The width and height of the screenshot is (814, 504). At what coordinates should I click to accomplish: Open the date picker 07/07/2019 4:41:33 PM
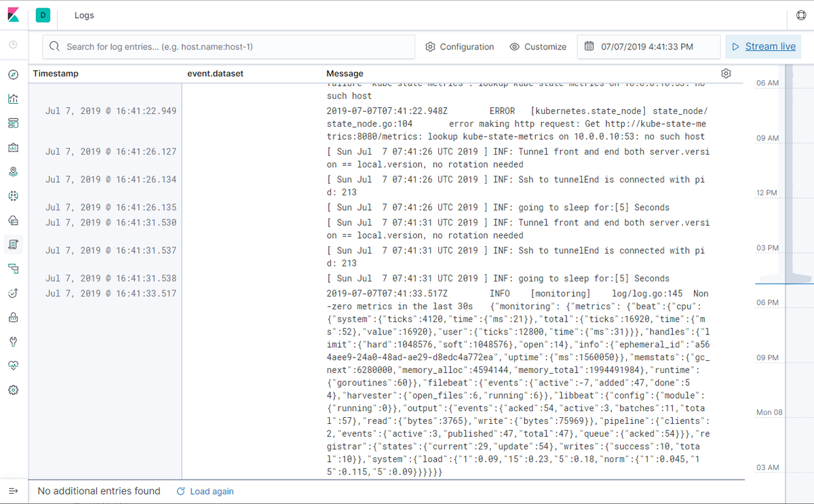click(x=648, y=47)
